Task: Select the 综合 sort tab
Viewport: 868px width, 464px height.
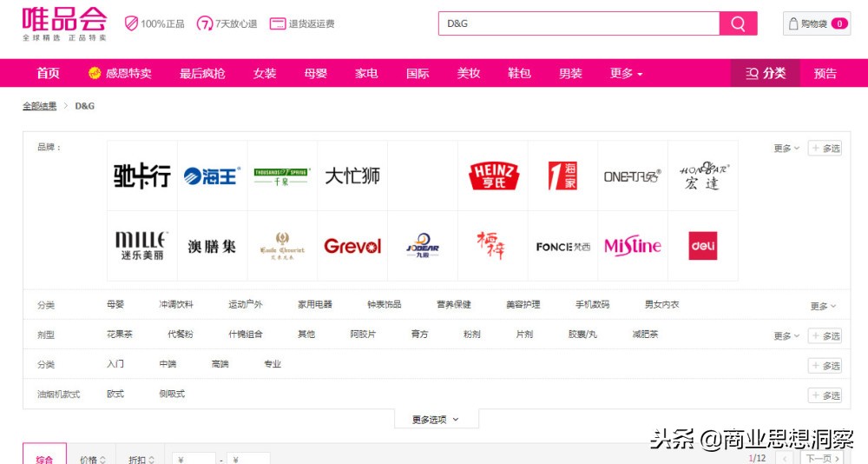Action: point(44,454)
